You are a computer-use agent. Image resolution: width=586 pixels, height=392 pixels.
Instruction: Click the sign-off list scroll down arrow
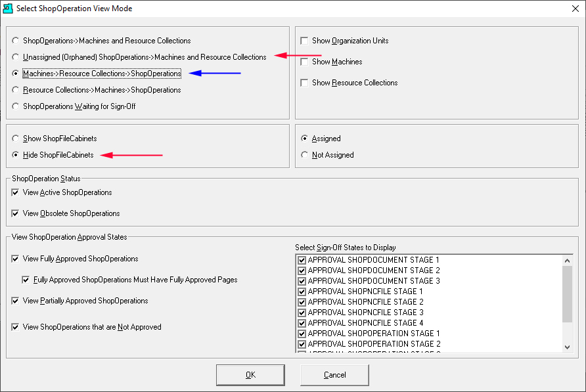click(567, 347)
